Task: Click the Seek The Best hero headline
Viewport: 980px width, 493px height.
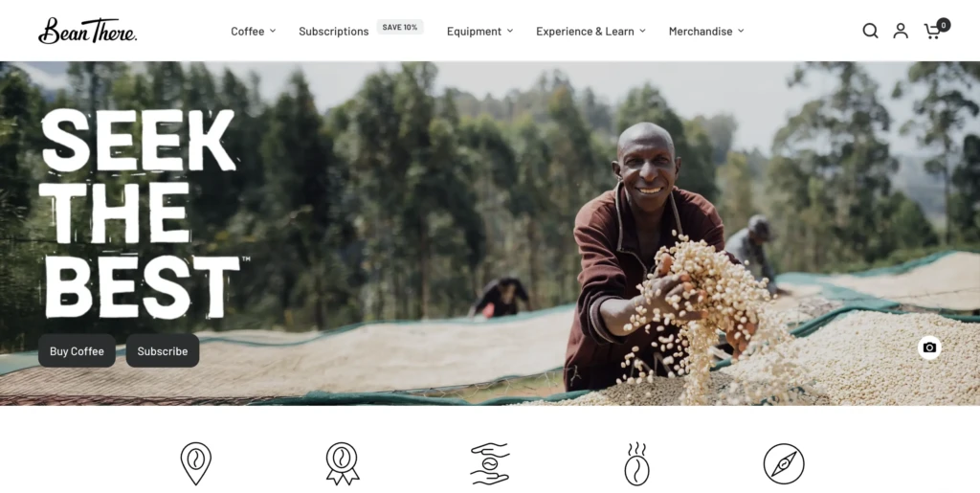Action: click(142, 213)
